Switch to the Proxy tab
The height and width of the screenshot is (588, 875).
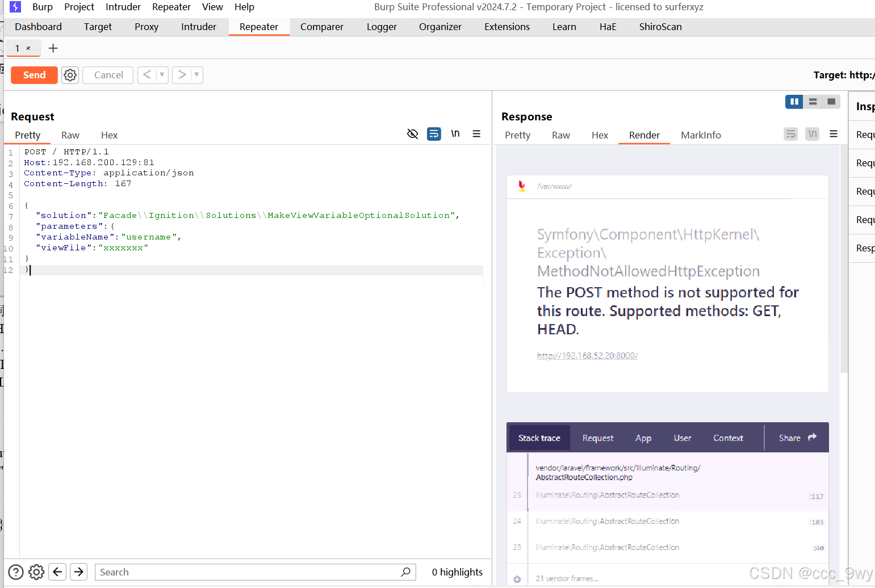[146, 27]
